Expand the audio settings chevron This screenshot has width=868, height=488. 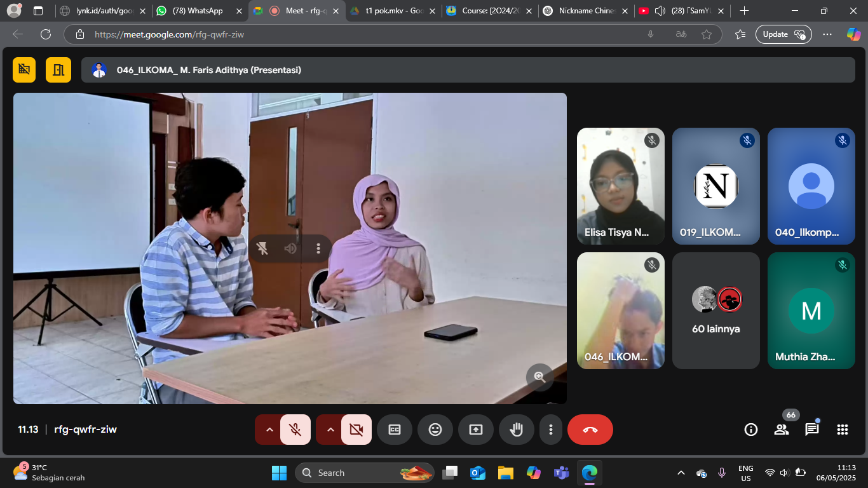pos(269,430)
